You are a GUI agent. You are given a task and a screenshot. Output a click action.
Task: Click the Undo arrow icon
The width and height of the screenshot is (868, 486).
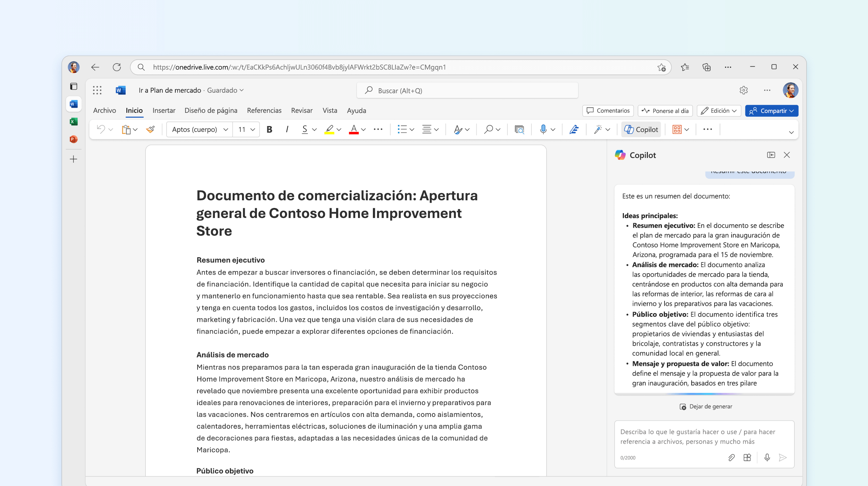pyautogui.click(x=101, y=129)
